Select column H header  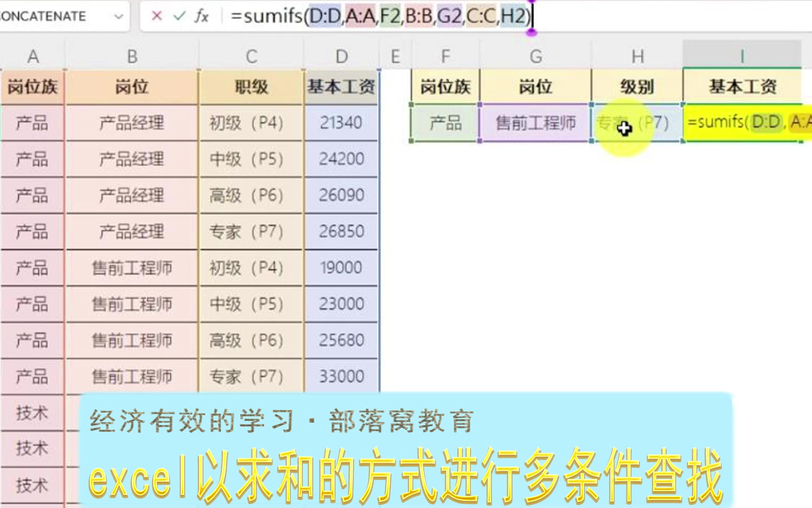[637, 56]
